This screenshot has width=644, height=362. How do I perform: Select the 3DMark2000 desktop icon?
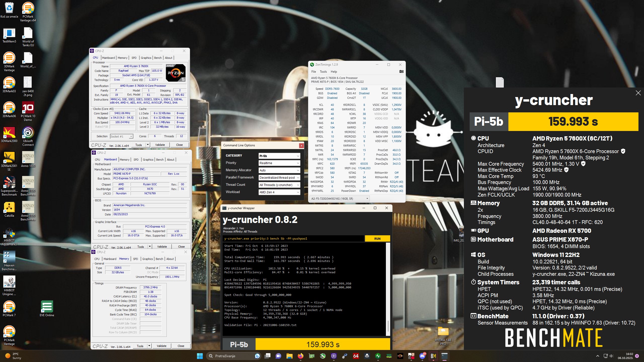(9, 135)
